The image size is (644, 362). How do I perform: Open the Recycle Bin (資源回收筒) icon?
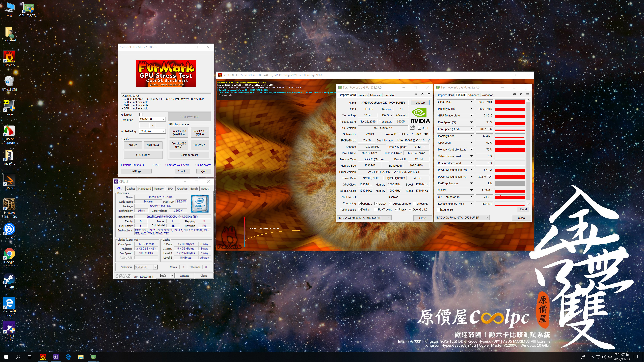[x=9, y=83]
